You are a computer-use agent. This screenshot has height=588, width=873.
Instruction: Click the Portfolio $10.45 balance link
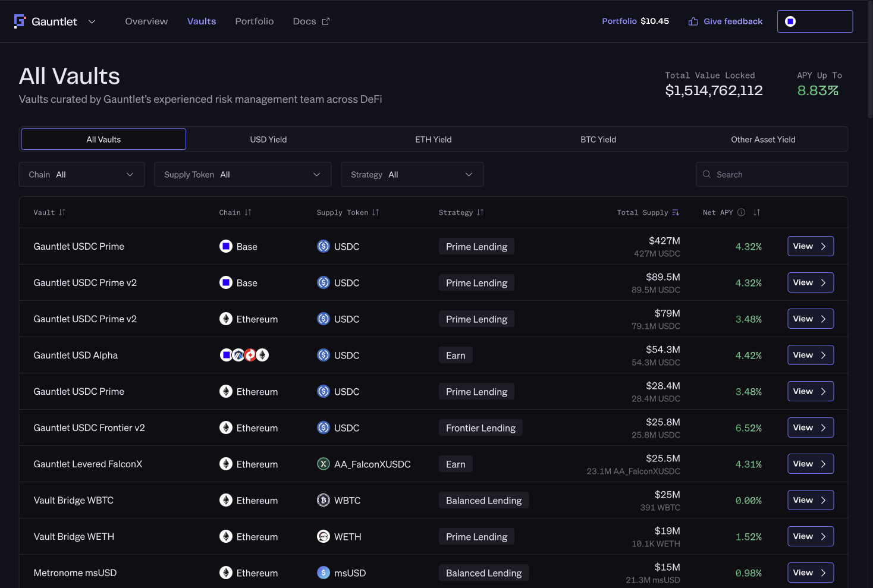click(x=635, y=21)
